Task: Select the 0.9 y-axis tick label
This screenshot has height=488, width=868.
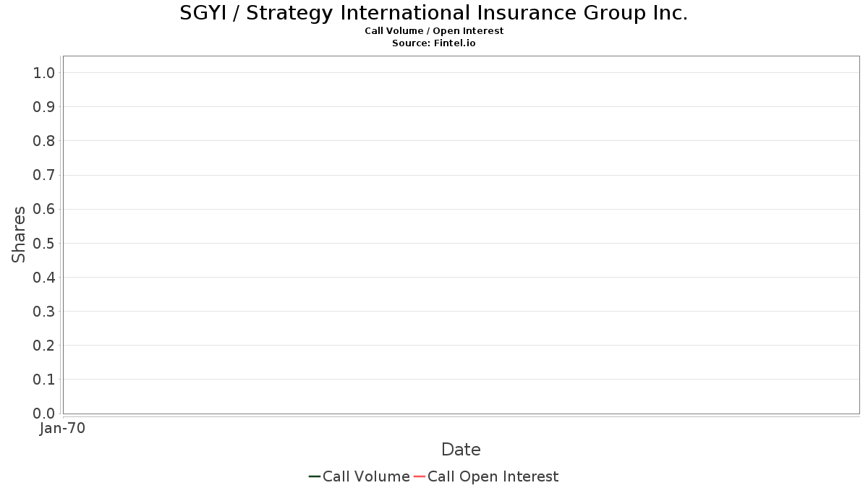Action: click(x=44, y=107)
